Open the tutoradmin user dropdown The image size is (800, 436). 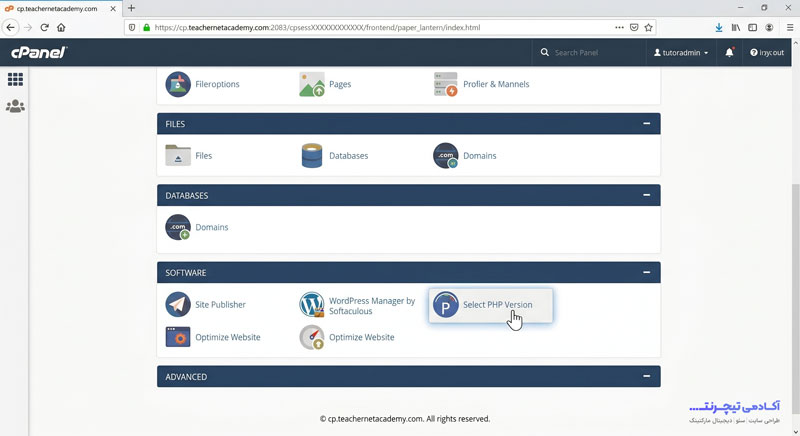[x=681, y=53]
